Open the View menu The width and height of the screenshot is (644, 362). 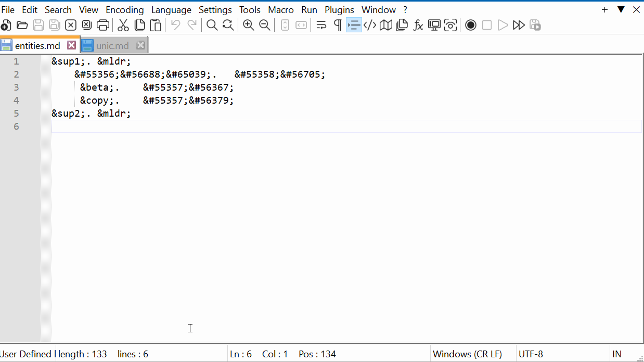click(x=89, y=10)
